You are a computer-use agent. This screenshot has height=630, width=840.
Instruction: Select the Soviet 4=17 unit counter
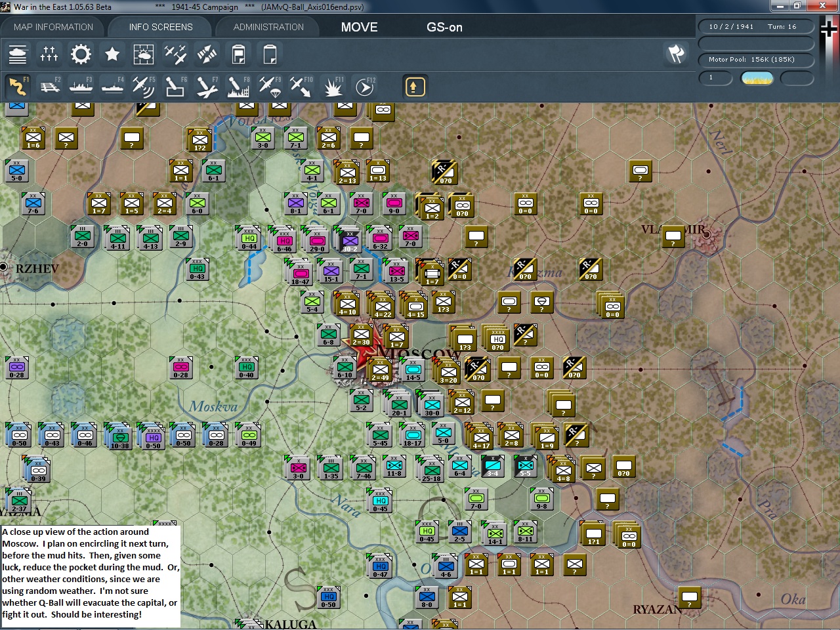(x=481, y=437)
